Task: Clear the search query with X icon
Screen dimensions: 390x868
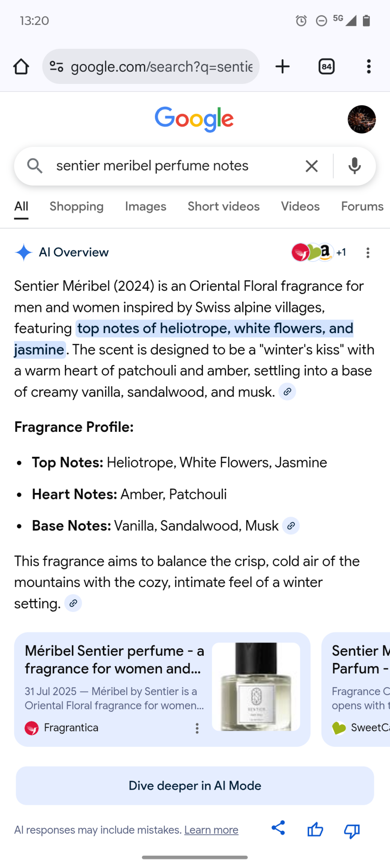Action: [312, 166]
